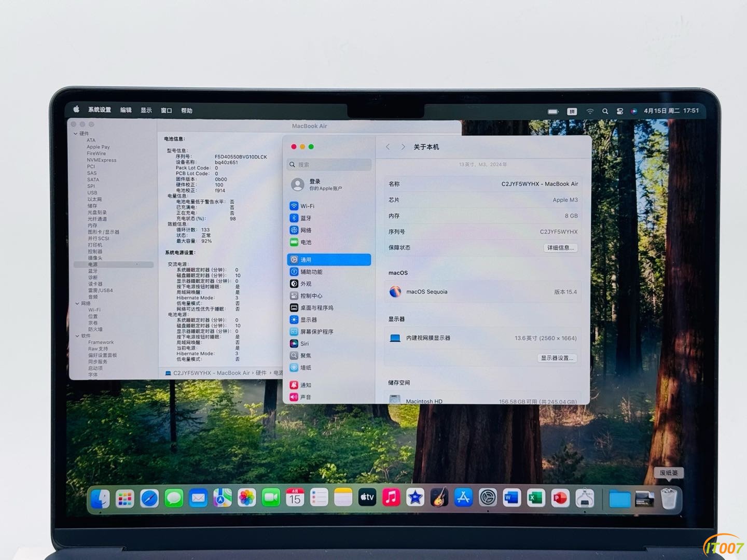747x560 pixels.
Task: Launch Apple TV from the Dock
Action: [x=367, y=497]
